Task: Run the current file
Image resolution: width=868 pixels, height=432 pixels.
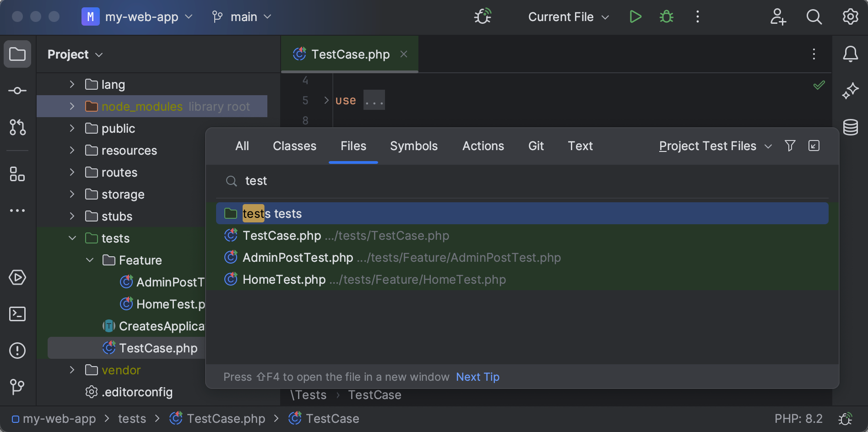Action: (635, 16)
